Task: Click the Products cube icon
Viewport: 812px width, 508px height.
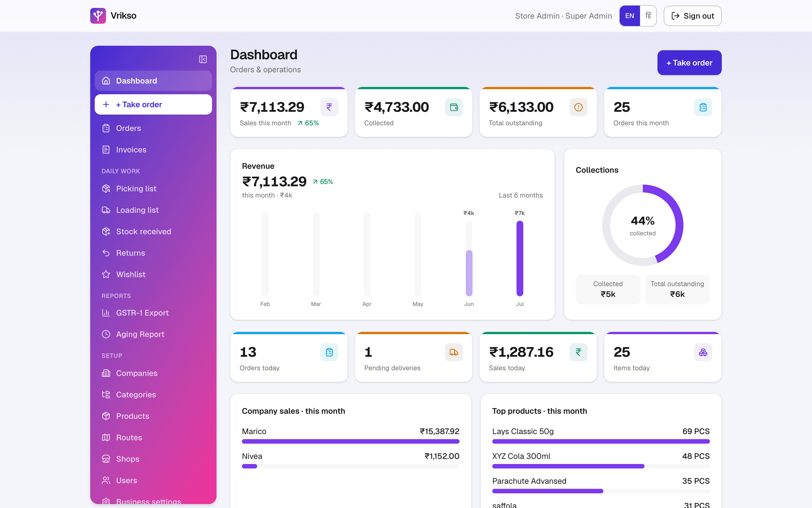Action: [x=106, y=416]
